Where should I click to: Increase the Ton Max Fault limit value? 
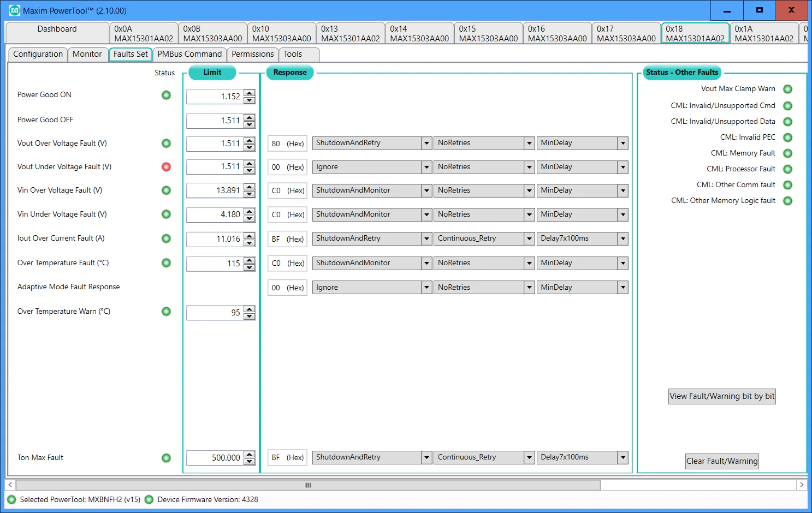point(250,455)
